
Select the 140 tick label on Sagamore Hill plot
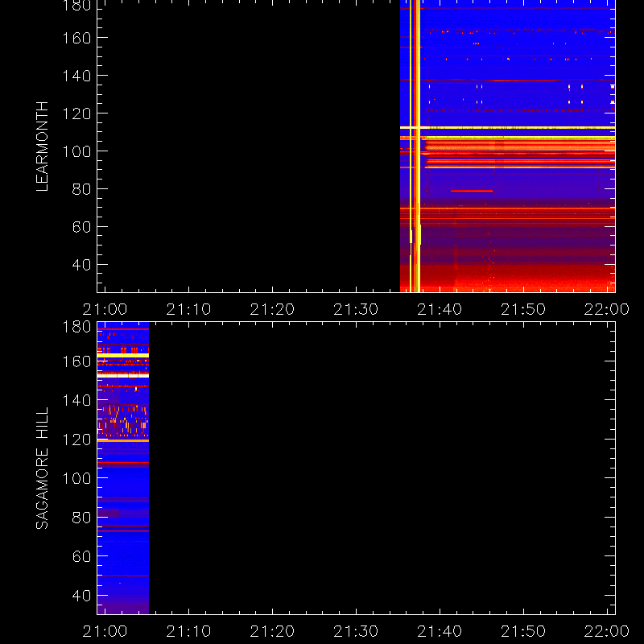click(76, 400)
